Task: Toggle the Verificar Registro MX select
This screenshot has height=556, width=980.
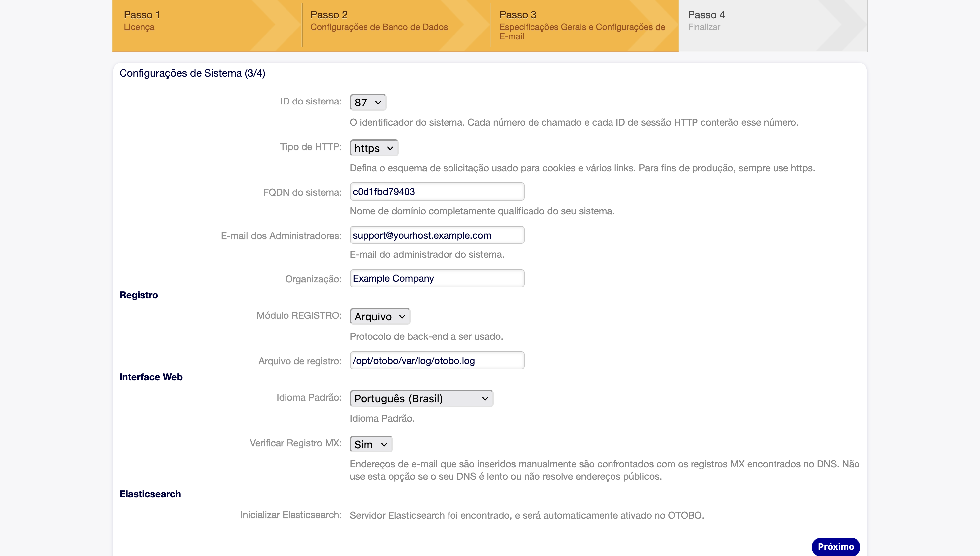Action: [x=370, y=445]
